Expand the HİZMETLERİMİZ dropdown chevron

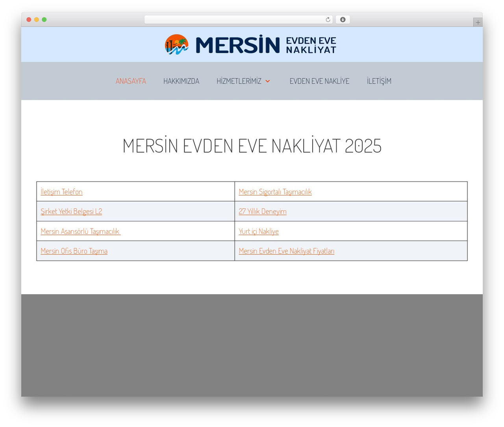[x=268, y=81]
